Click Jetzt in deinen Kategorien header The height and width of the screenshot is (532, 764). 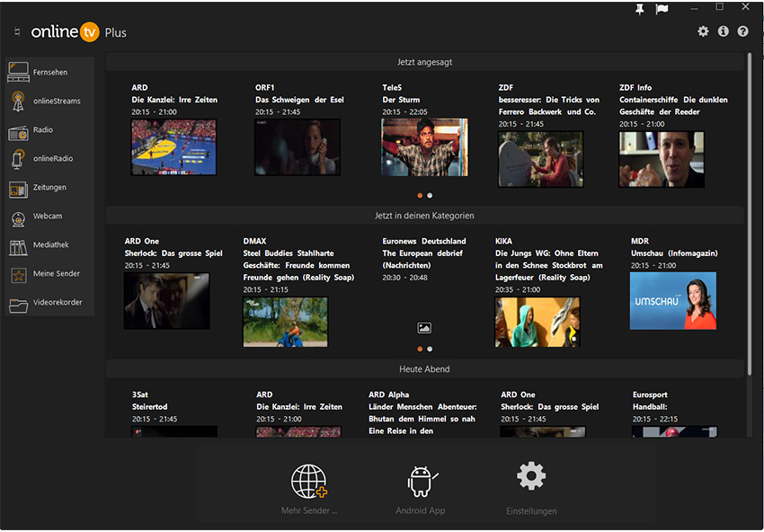(425, 216)
